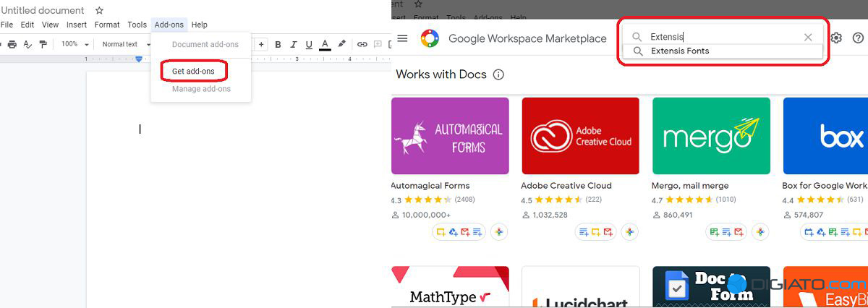Toggle Bold formatting
This screenshot has height=308, width=868.
click(x=278, y=44)
